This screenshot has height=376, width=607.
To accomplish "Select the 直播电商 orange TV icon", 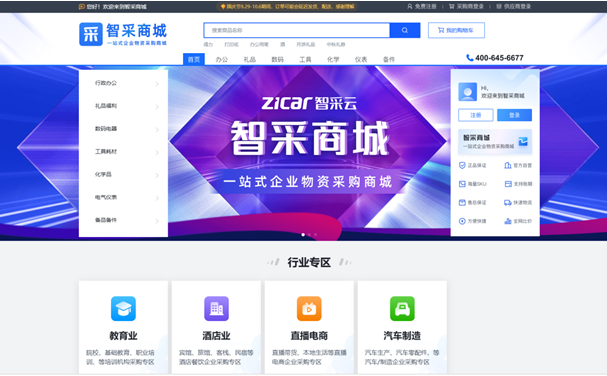I will pos(309,309).
